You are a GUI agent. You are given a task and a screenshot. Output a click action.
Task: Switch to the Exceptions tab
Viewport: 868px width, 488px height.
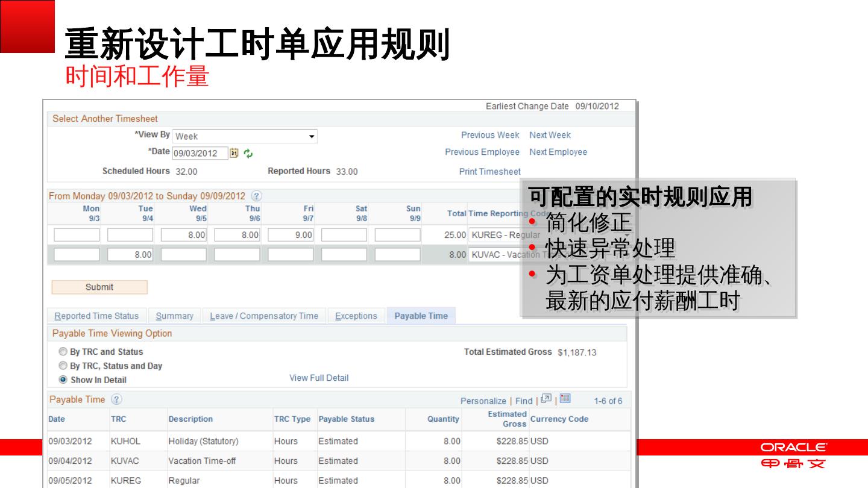[x=356, y=316]
